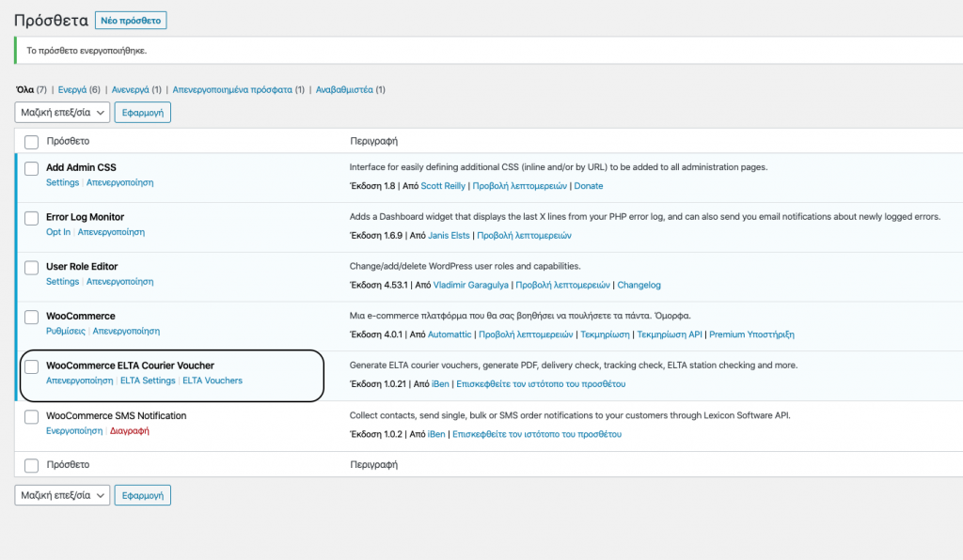The width and height of the screenshot is (963, 560).
Task: Toggle select-all checkbox in table header
Action: pyautogui.click(x=31, y=142)
